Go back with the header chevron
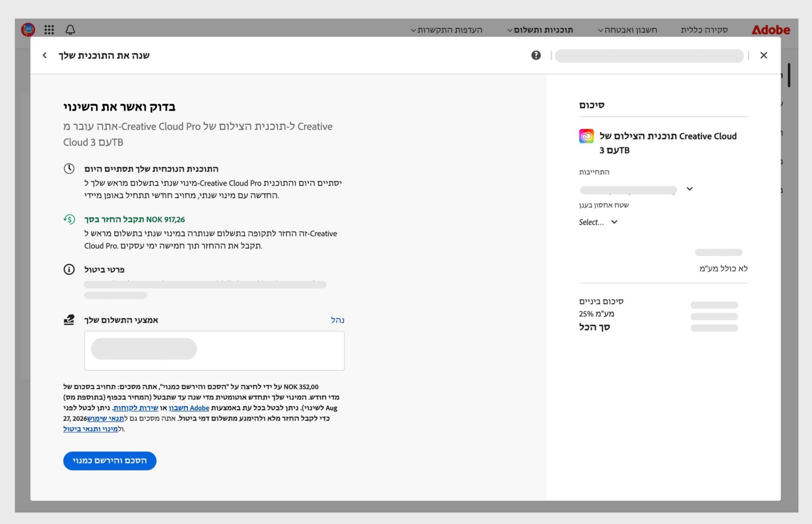This screenshot has height=524, width=812. 45,55
